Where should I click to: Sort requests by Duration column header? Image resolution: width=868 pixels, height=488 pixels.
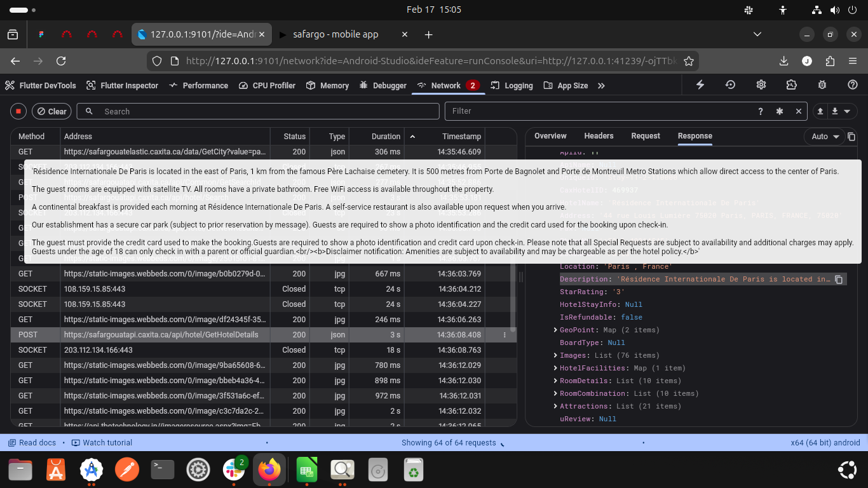click(x=386, y=136)
